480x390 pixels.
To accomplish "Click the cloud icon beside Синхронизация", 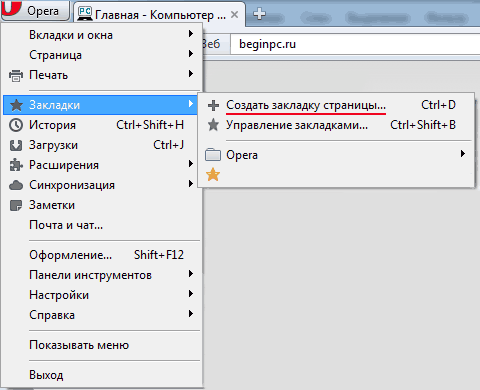I will coord(16,185).
